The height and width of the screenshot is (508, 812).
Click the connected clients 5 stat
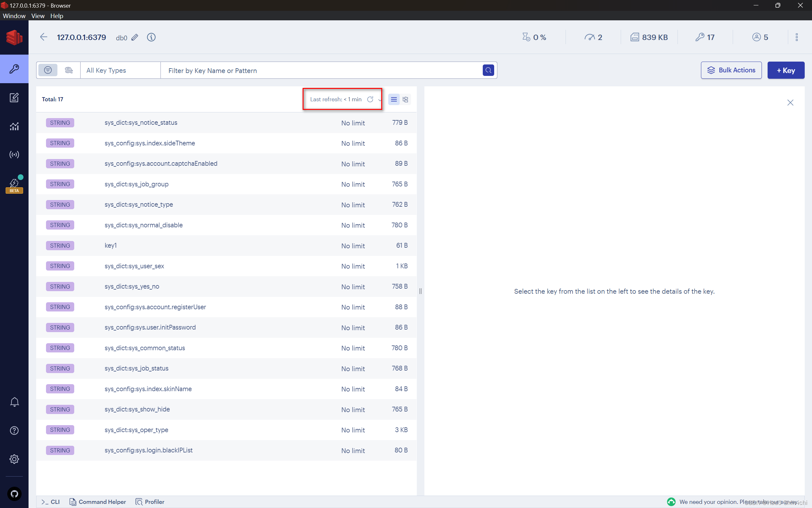coord(760,37)
